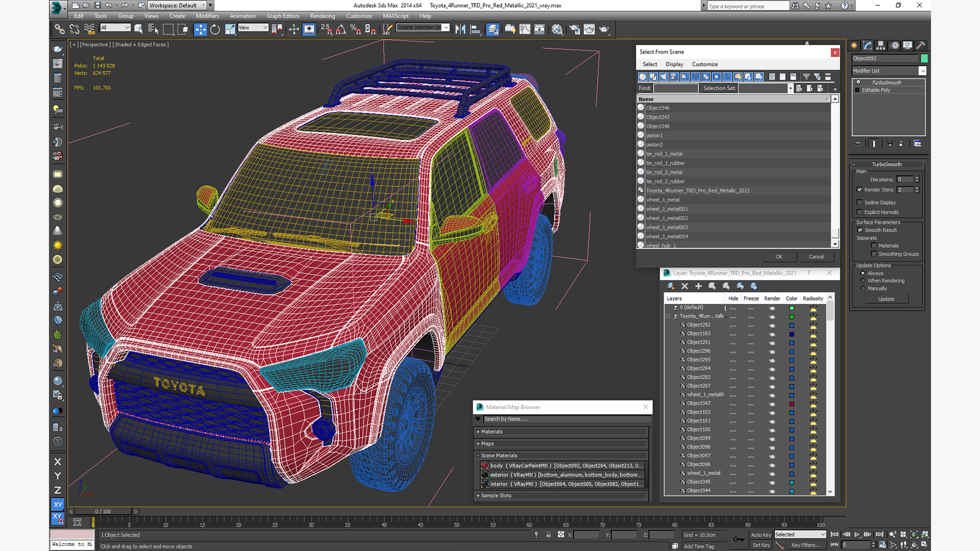Screen dimensions: 980x551
Task: Click the Auto Key button
Action: point(761,535)
